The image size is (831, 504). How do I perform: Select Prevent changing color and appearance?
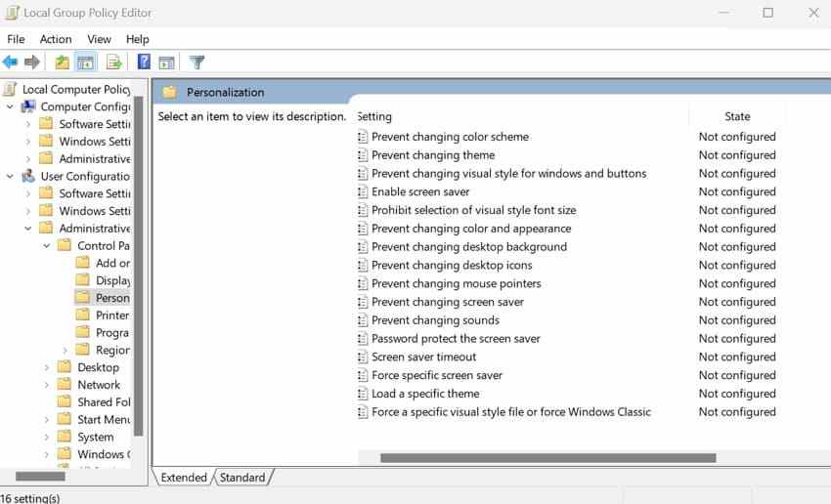coord(471,229)
